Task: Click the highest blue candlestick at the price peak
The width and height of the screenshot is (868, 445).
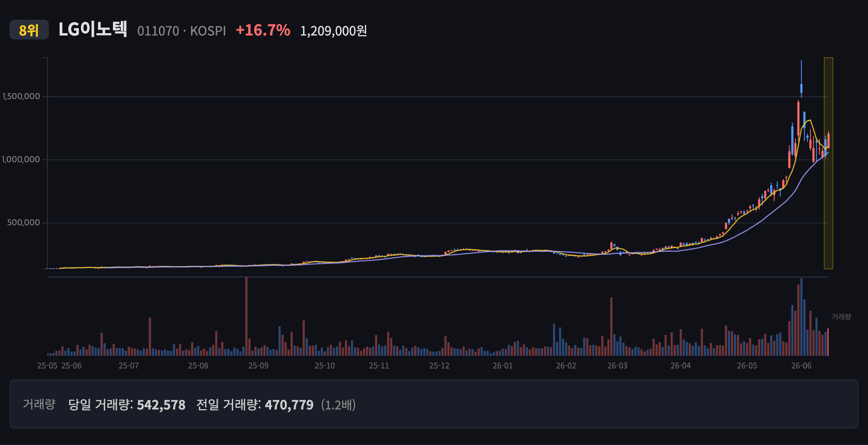Action: click(x=801, y=79)
